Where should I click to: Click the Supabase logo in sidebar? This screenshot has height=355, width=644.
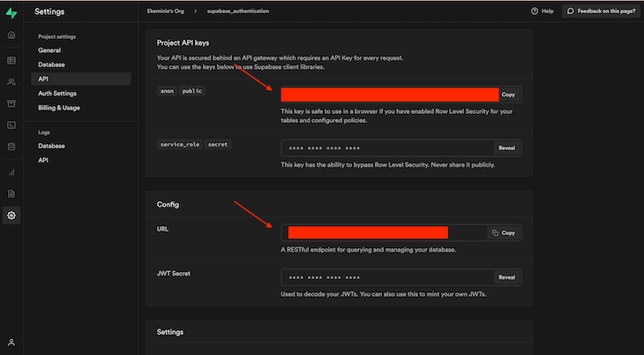(11, 11)
